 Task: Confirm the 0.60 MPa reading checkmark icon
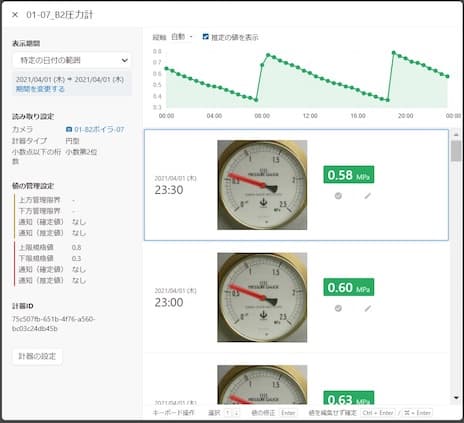[x=338, y=308]
